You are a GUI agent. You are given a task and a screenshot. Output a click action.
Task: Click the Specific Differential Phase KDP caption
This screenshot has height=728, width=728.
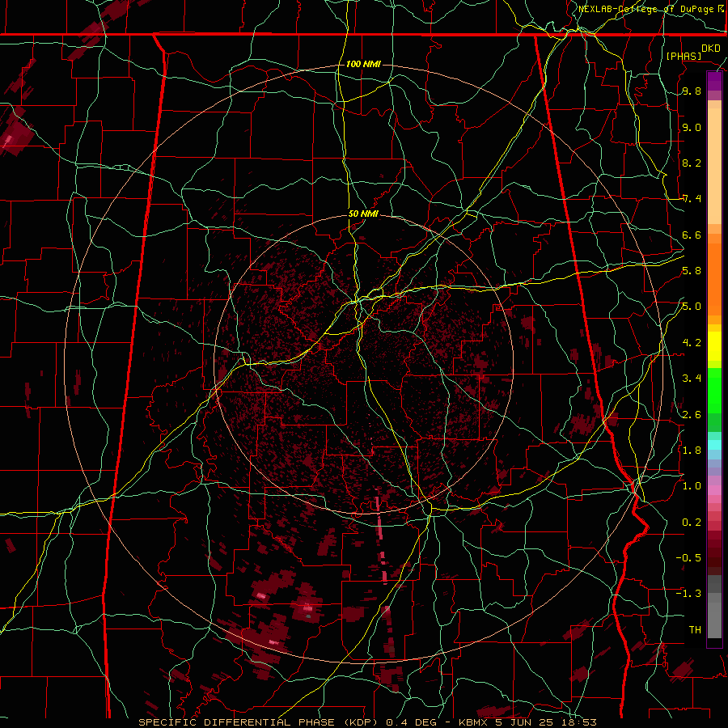tap(367, 722)
